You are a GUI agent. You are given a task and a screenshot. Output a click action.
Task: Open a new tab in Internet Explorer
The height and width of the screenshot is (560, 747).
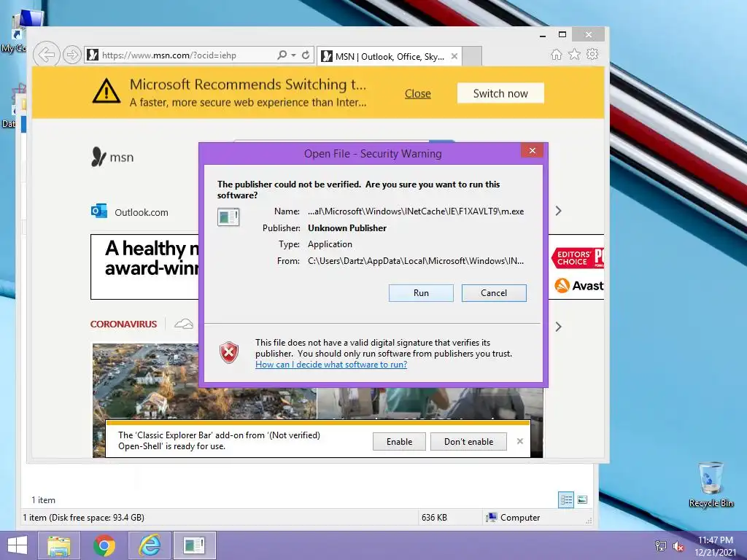coord(472,57)
